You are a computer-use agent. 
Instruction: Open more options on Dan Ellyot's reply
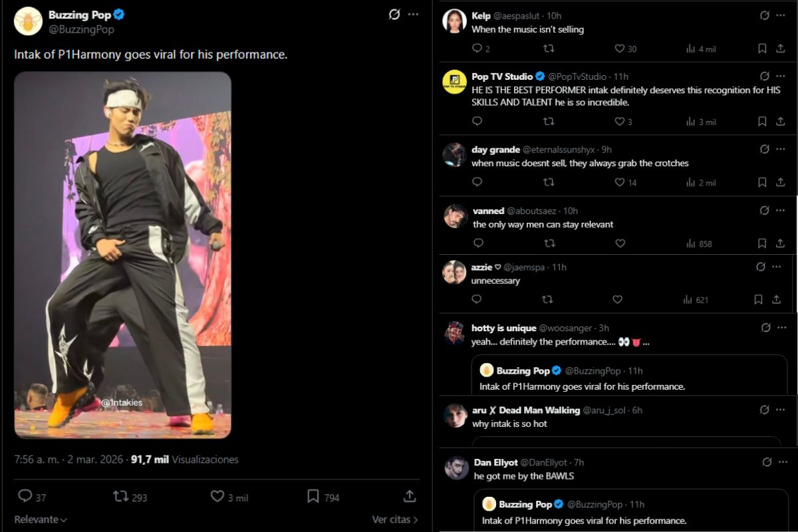[x=782, y=462]
